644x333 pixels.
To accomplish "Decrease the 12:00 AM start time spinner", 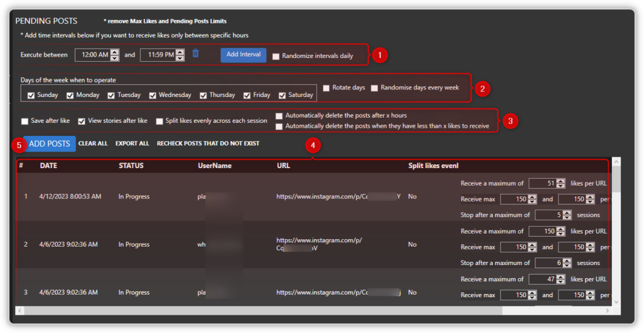I will coord(115,58).
